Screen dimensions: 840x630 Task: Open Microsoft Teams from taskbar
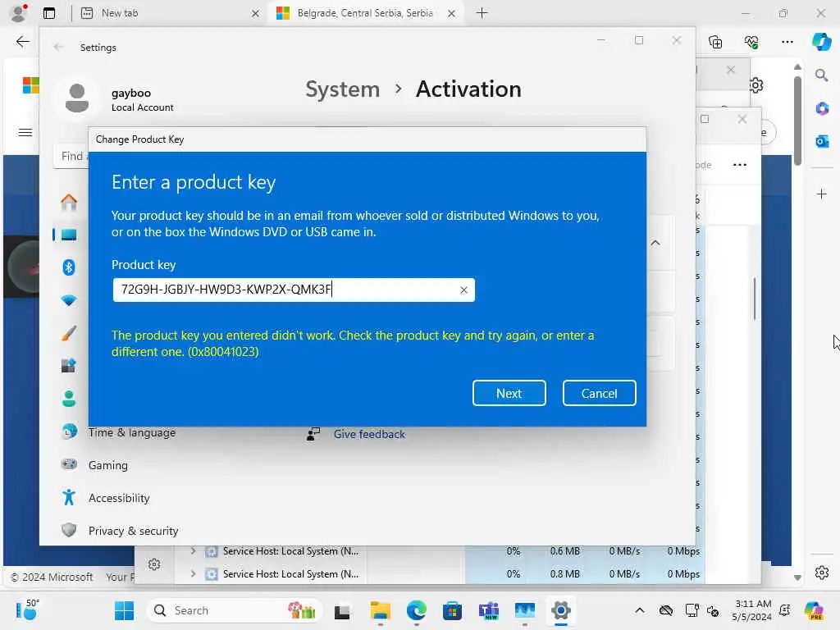[489, 610]
